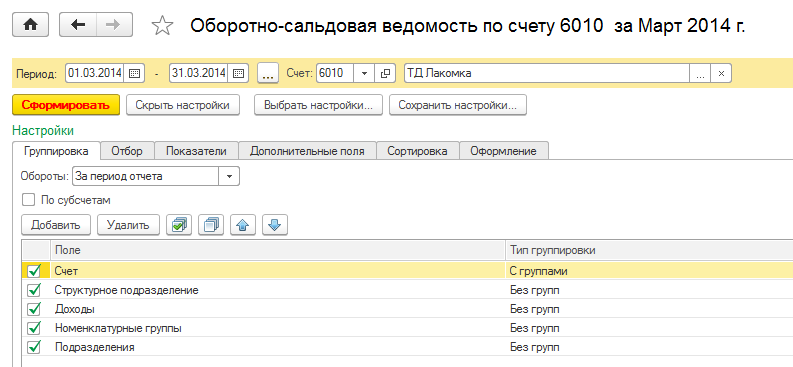Image resolution: width=793 pixels, height=367 pixels.
Task: Open calendar for start date 01.03.2014
Action: (134, 73)
